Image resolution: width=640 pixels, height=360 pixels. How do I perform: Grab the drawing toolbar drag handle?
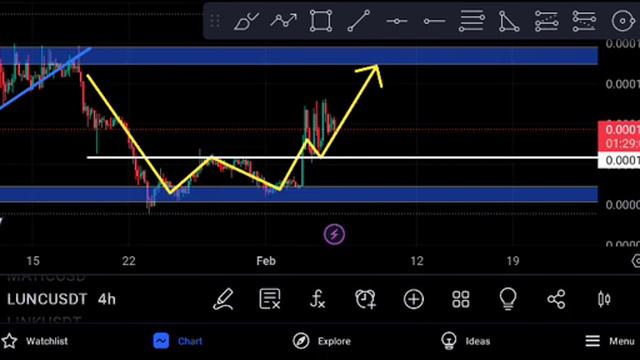tap(215, 21)
